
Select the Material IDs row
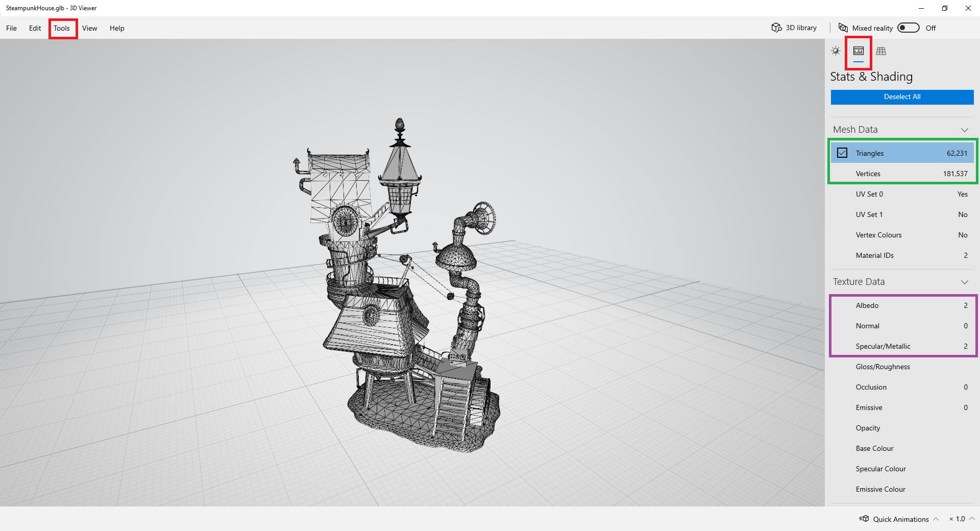pyautogui.click(x=902, y=255)
